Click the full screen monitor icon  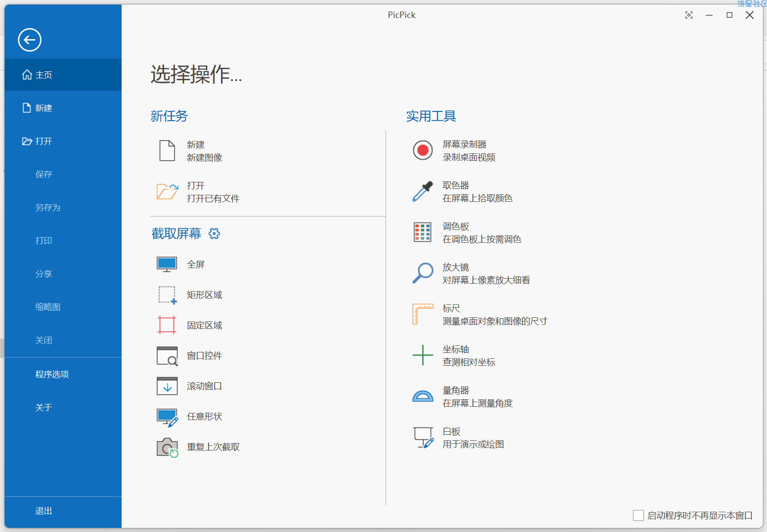[167, 264]
